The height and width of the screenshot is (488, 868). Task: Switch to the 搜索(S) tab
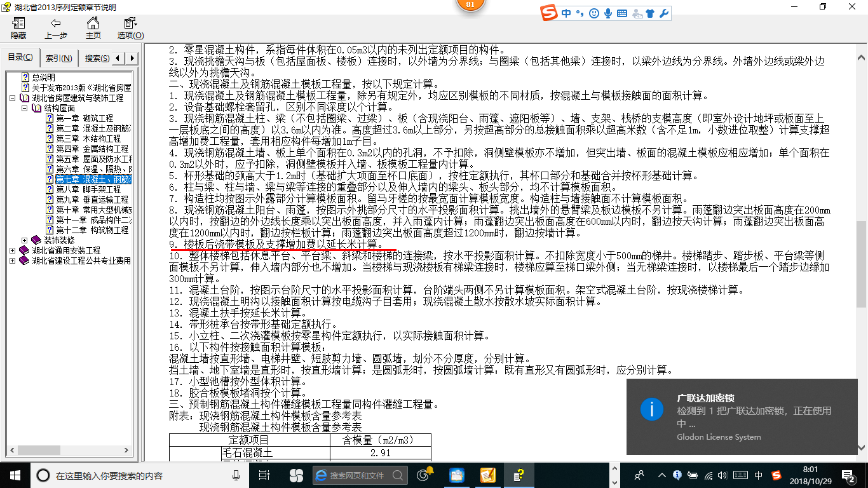[x=97, y=58]
